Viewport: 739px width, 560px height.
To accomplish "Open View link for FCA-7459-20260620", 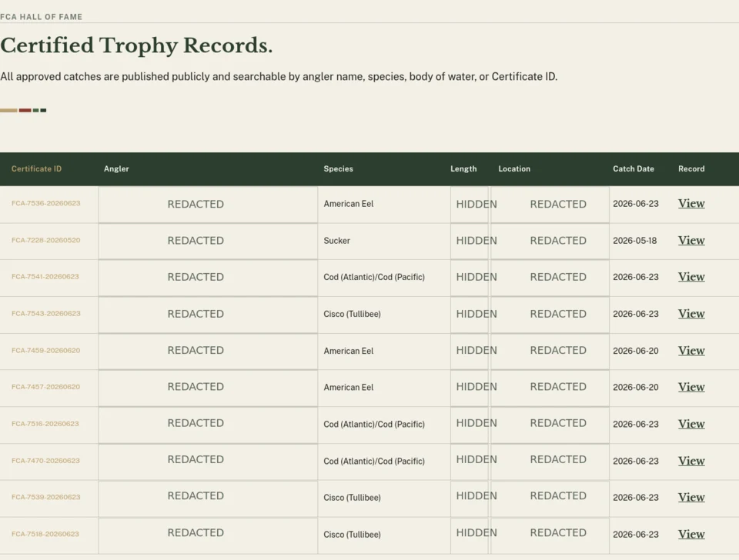I will [x=691, y=351].
